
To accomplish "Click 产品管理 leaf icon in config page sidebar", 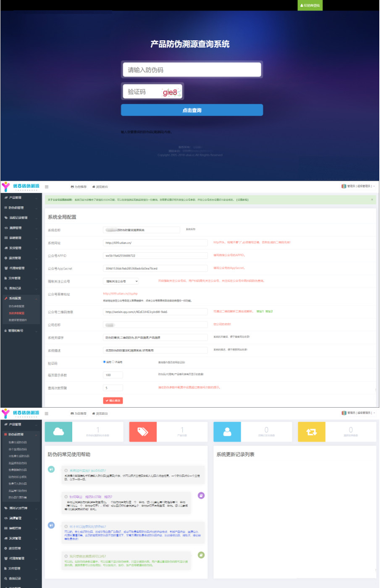I will click(x=6, y=198).
